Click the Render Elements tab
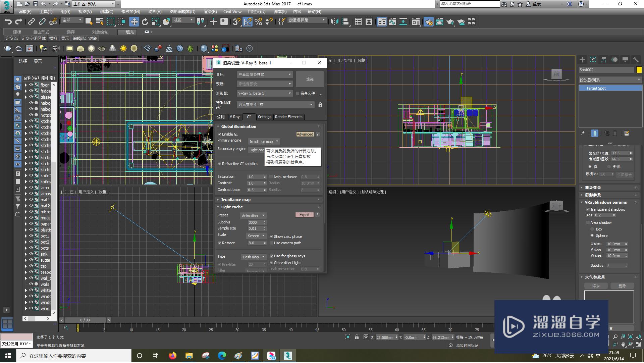Viewport: 644px width, 363px height. pos(288,116)
